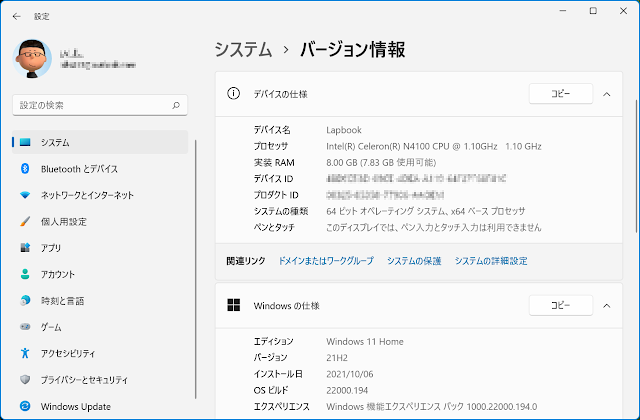The image size is (640, 420).
Task: Open ゲーム controller icon
Action: click(x=25, y=327)
